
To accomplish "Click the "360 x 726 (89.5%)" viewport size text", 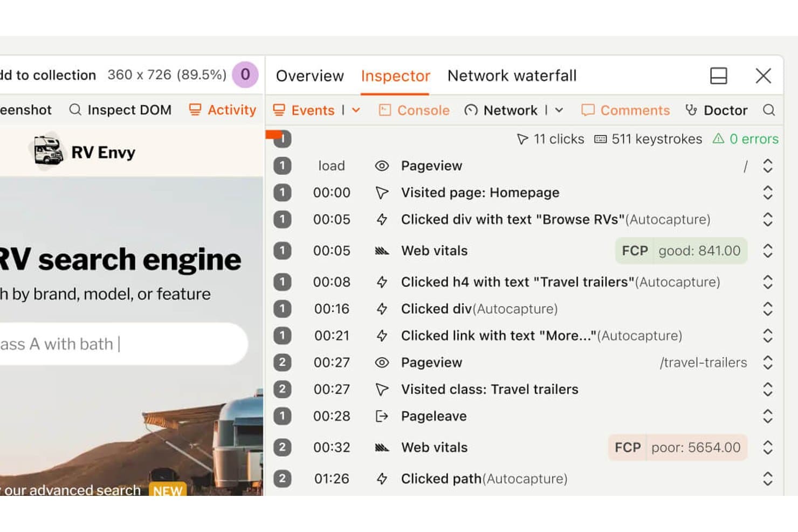I will 167,75.
